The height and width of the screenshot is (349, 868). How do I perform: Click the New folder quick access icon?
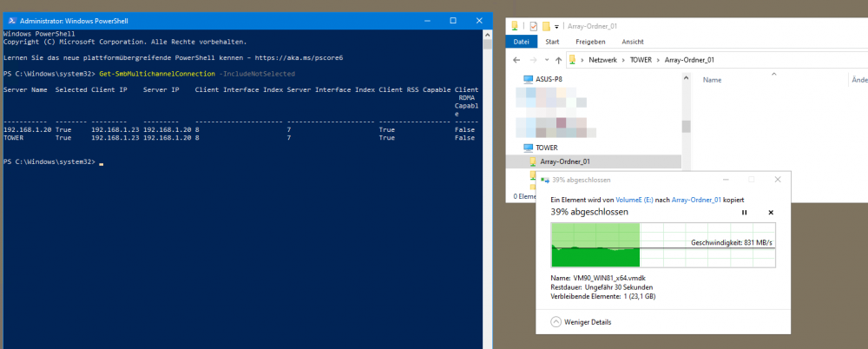[x=546, y=26]
